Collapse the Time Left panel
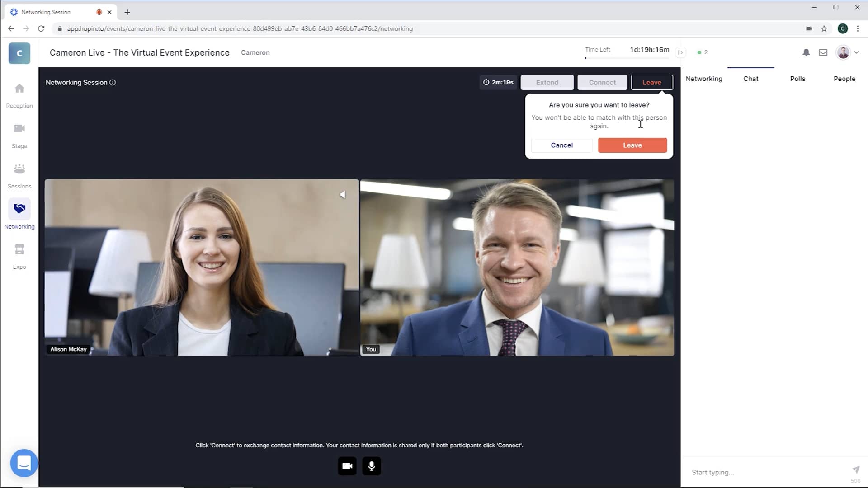The image size is (868, 488). click(x=680, y=52)
